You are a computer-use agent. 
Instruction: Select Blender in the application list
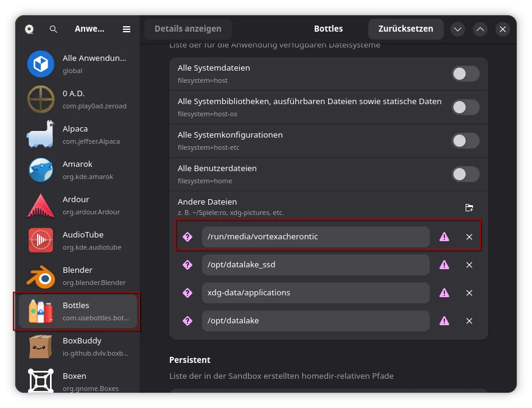coord(78,276)
